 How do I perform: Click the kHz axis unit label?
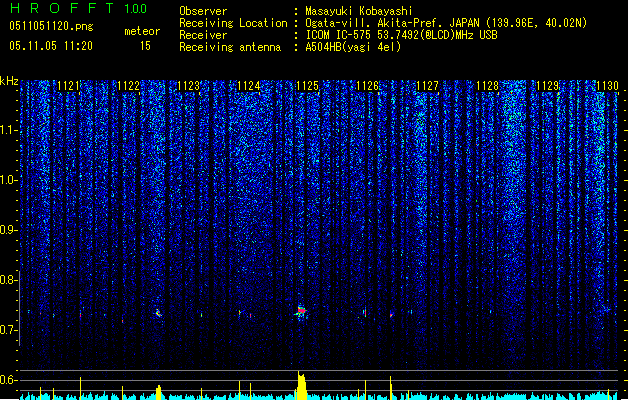[x=9, y=81]
